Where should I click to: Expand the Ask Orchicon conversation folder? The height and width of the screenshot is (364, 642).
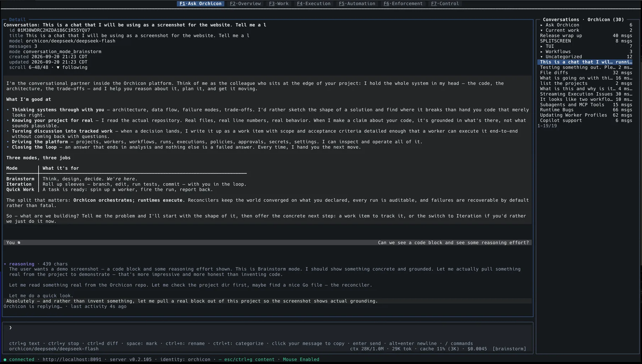586,25
